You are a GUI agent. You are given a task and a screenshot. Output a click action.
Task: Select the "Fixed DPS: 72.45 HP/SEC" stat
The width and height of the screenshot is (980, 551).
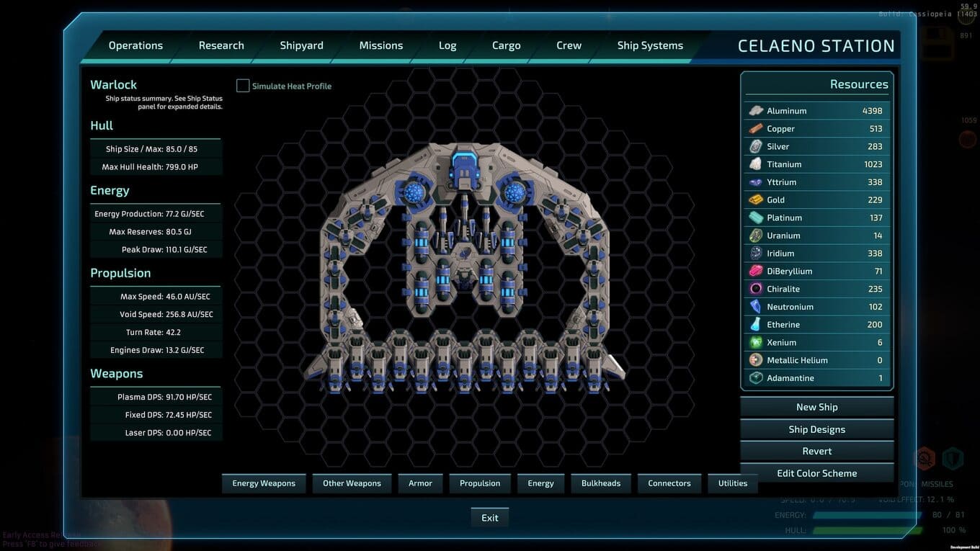coord(156,415)
